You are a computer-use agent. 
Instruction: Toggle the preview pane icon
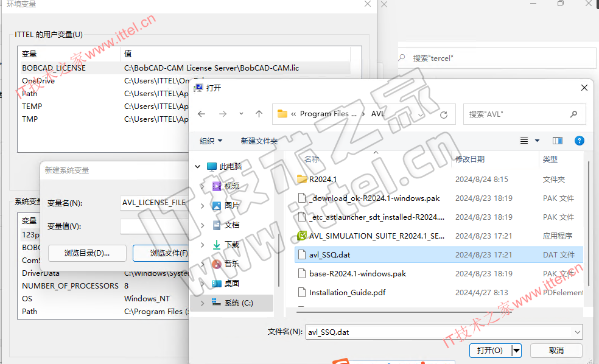tap(558, 141)
